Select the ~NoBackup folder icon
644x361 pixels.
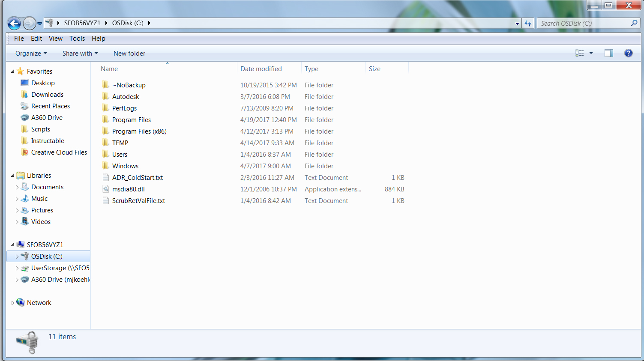point(105,85)
